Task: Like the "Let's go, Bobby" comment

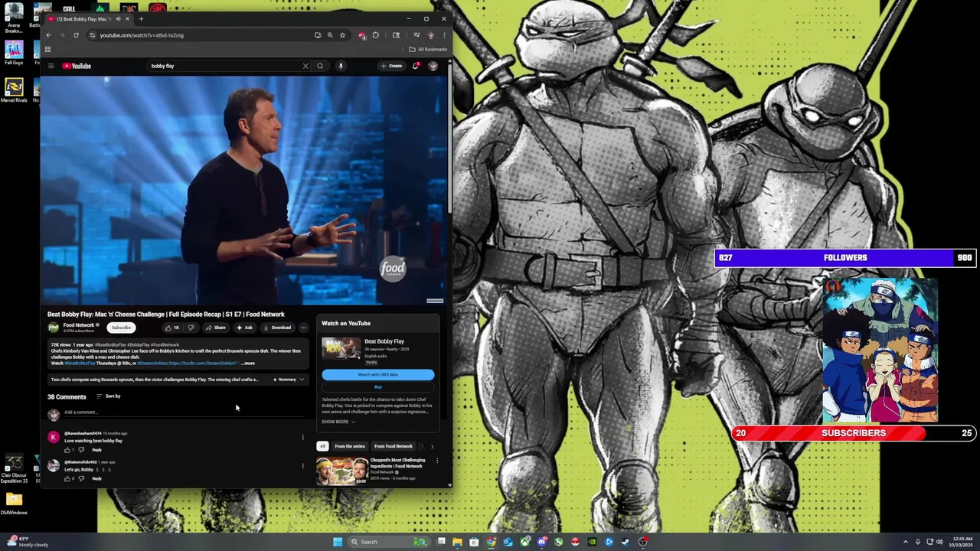Action: pos(67,478)
